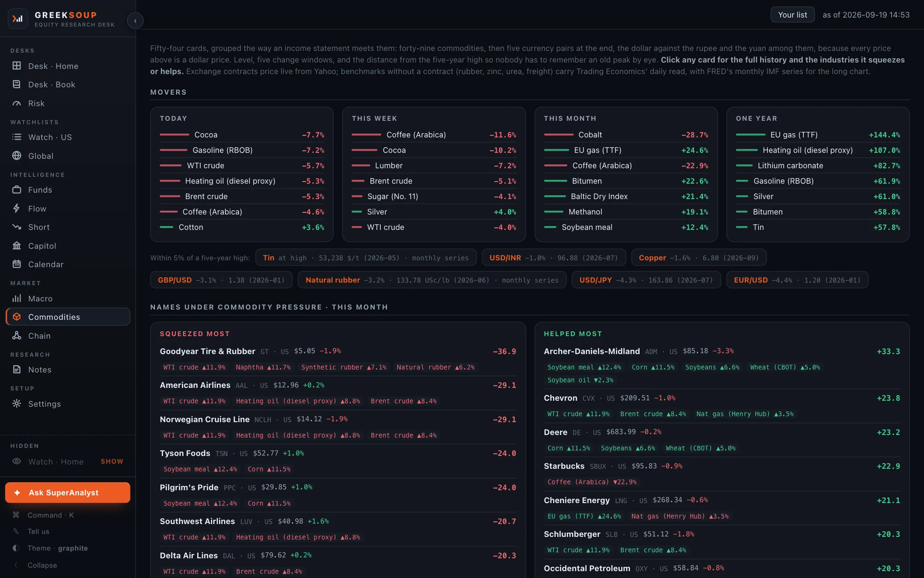This screenshot has height=578, width=924.
Task: Open Cotton row in Today movers
Action: pos(242,227)
